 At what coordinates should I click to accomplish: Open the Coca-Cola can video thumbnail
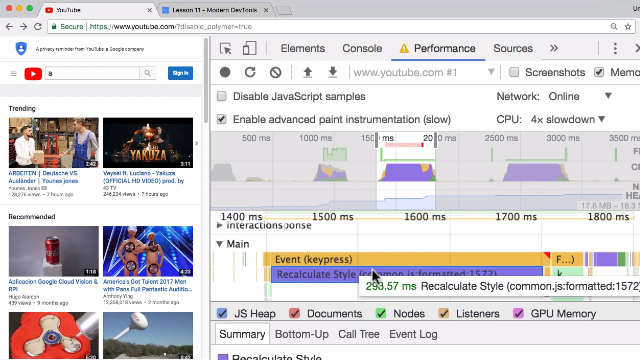point(53,251)
